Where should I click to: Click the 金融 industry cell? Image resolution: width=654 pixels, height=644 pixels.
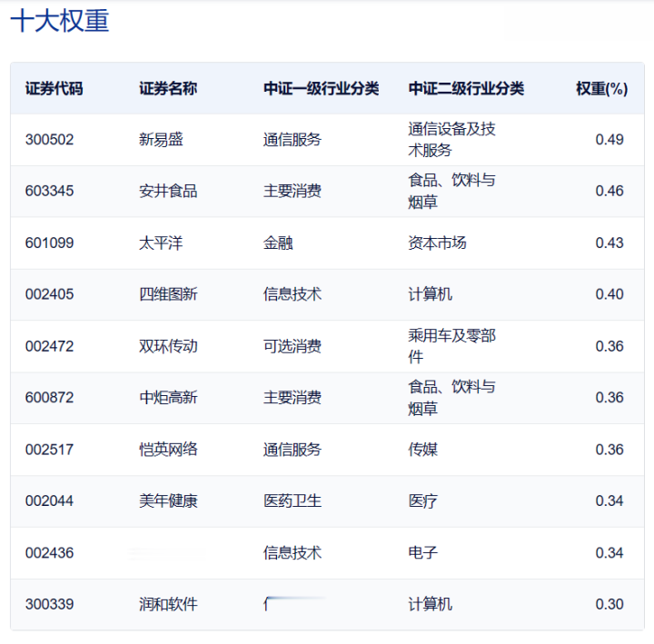pyautogui.click(x=278, y=243)
